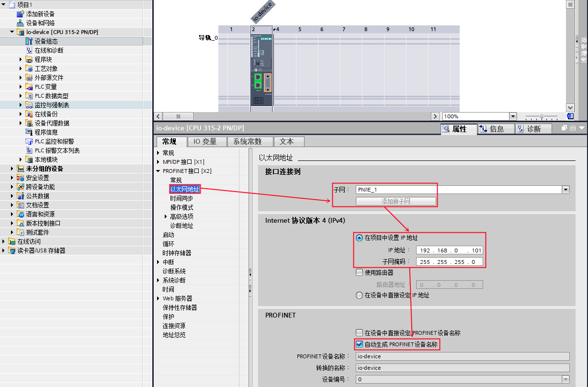The width and height of the screenshot is (588, 387).
Task: Click the 在线访问 icon
Action: point(11,241)
